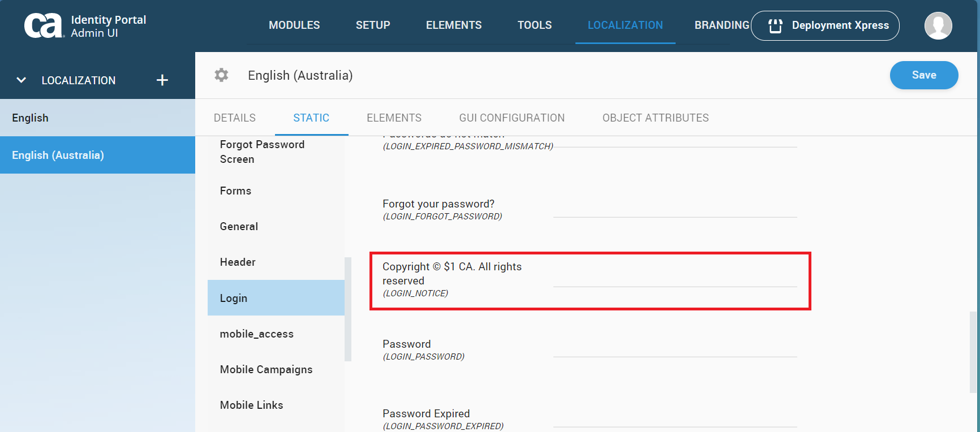The image size is (980, 432).
Task: Open the user profile avatar
Action: [x=938, y=26]
